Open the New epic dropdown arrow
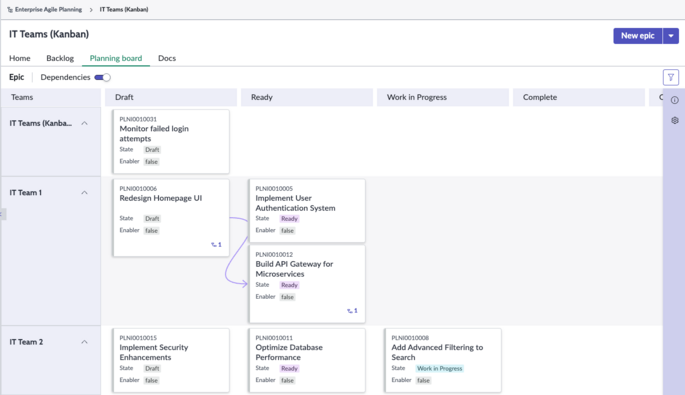Viewport: 685px width, 395px height. click(671, 36)
